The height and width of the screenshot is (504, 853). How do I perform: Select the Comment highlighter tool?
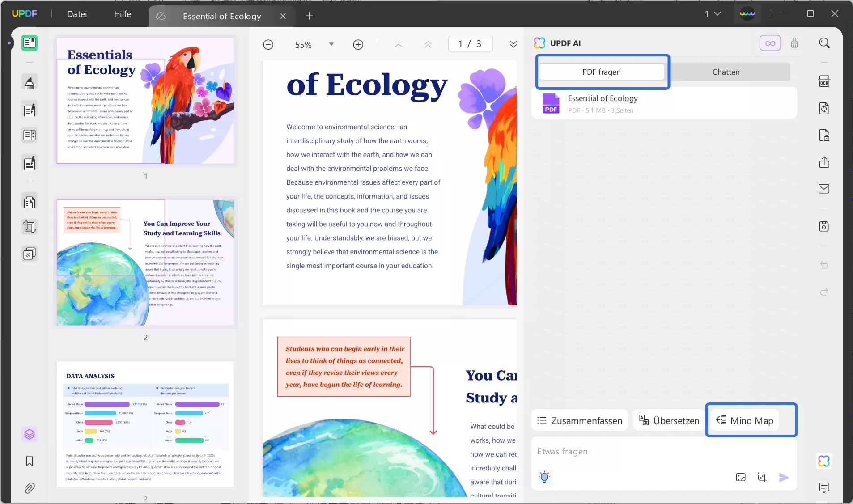tap(30, 83)
